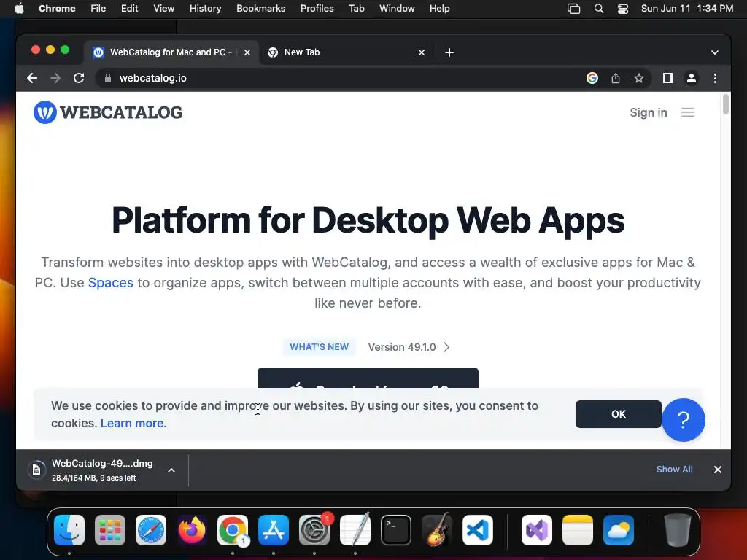Click the share page icon
Image resolution: width=747 pixels, height=560 pixels.
(x=616, y=78)
